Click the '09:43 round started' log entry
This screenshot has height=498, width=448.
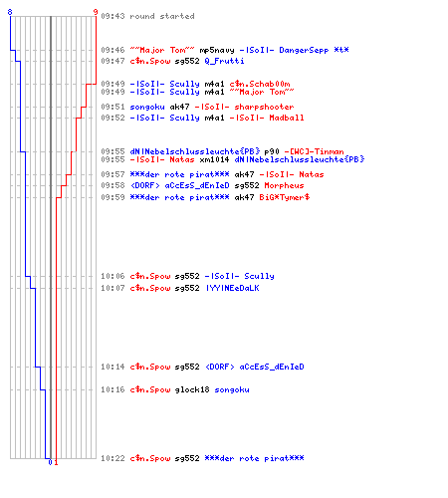click(x=147, y=16)
